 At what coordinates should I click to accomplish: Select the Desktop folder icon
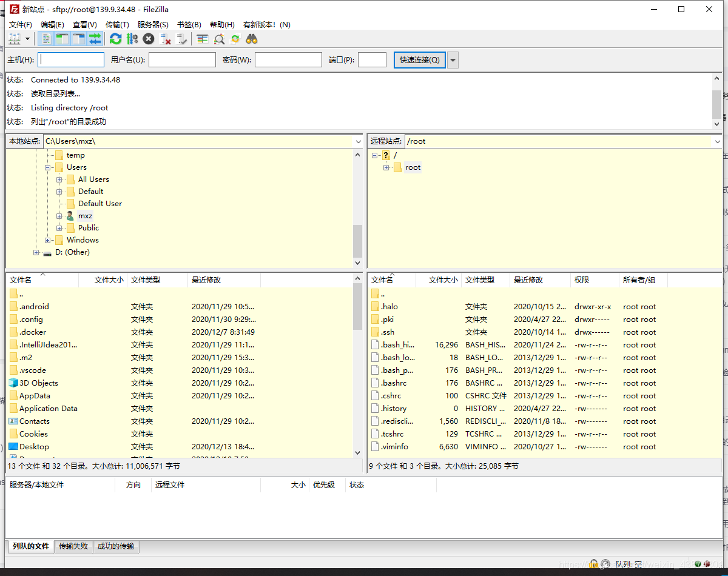click(x=13, y=447)
